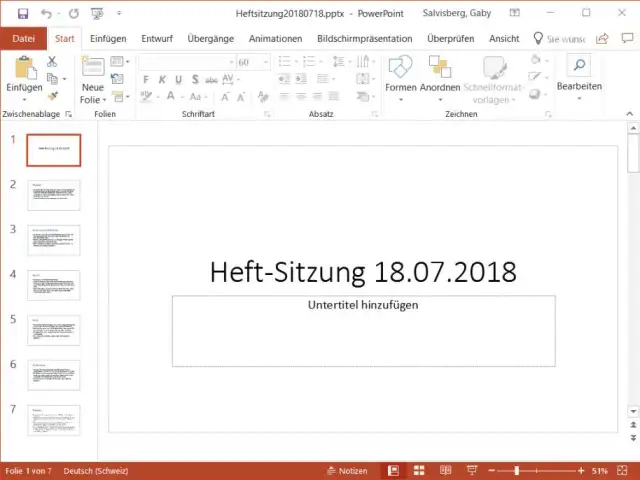
Task: Start slide show from status bar icon
Action: [472, 471]
